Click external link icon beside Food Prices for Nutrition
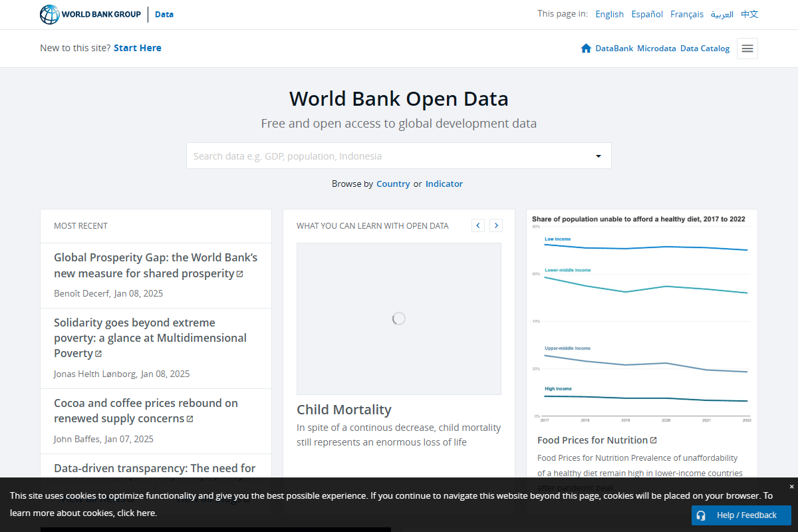This screenshot has width=798, height=532. tap(654, 440)
